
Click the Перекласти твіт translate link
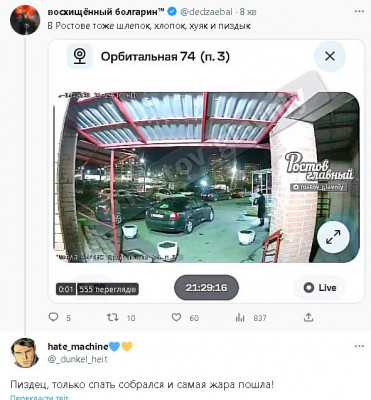click(39, 398)
